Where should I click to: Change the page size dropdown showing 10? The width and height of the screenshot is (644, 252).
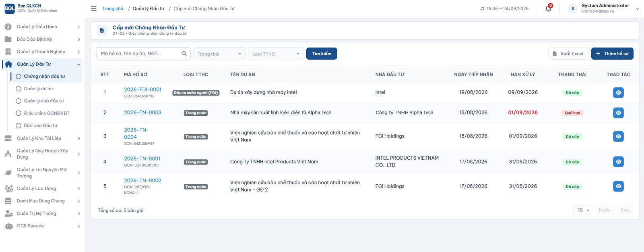pyautogui.click(x=582, y=210)
